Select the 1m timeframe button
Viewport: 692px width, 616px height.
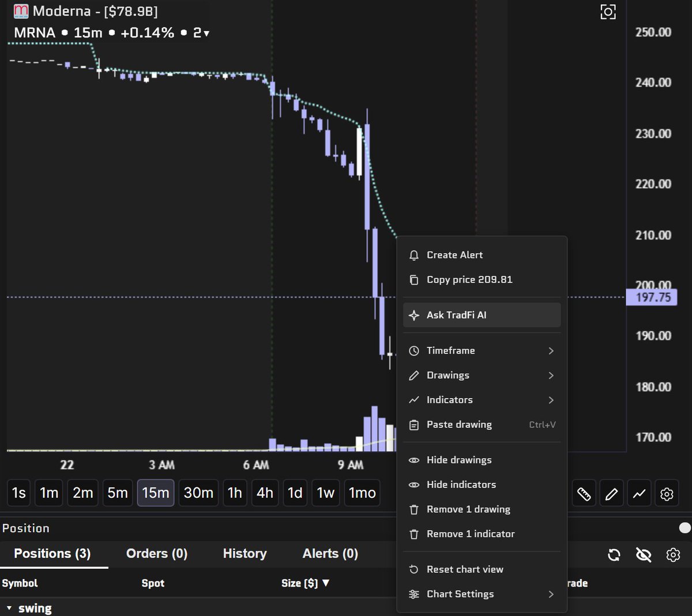[x=49, y=493]
